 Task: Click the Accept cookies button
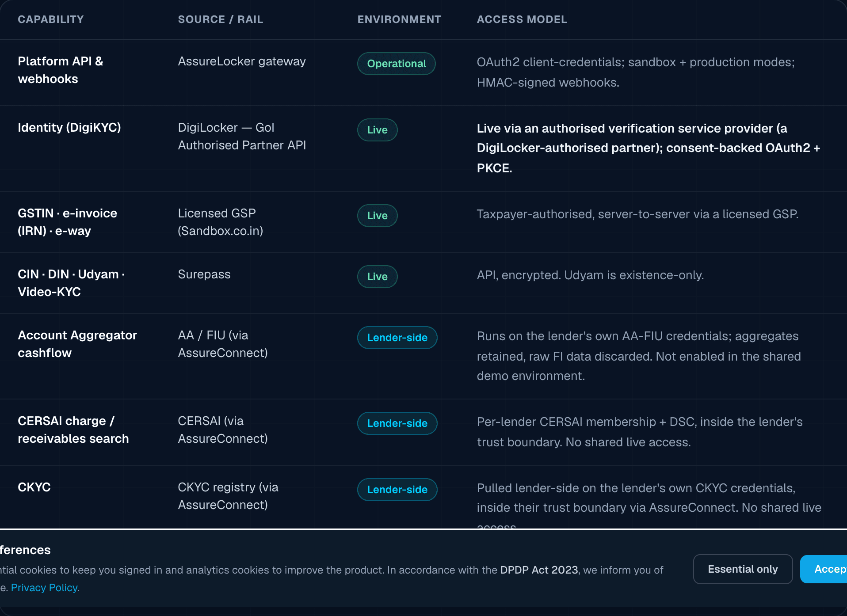(824, 569)
